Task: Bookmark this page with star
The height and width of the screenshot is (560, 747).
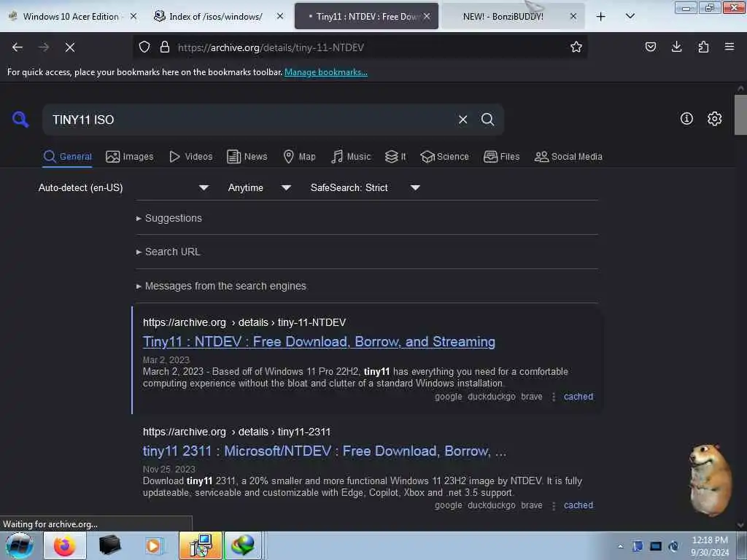Action: 576,47
